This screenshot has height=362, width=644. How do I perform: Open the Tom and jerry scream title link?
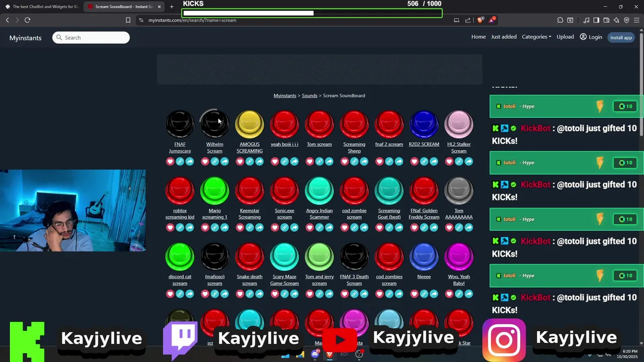[319, 280]
